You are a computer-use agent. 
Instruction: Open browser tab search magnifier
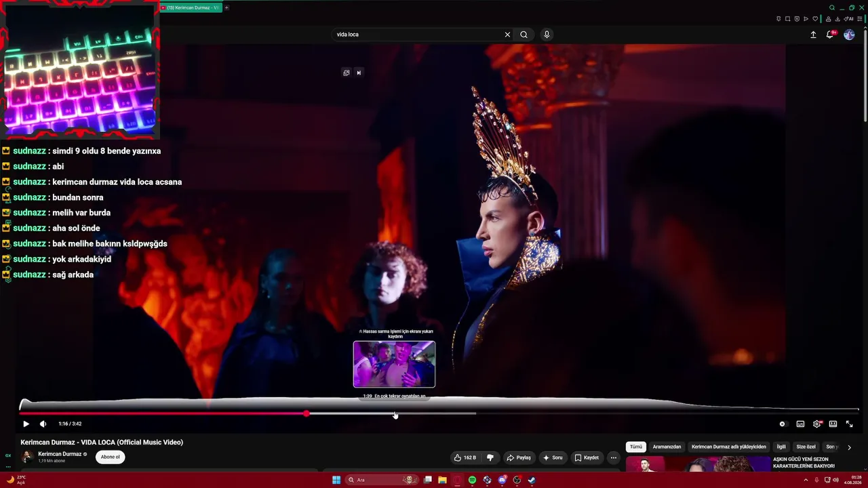click(831, 7)
